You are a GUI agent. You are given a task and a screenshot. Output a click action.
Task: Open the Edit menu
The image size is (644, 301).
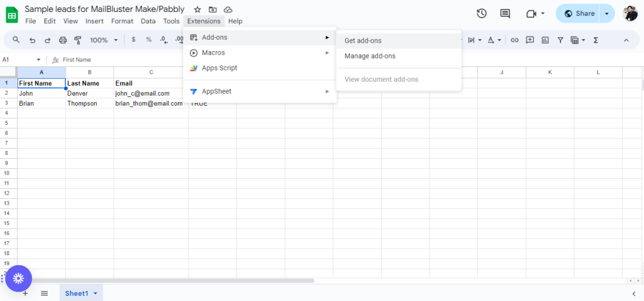click(x=49, y=21)
